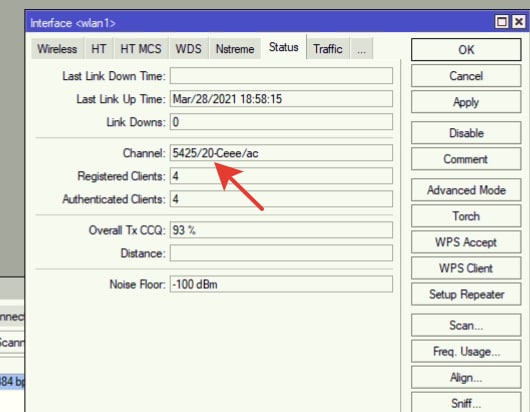Show more tabs via ellipsis tab

pyautogui.click(x=361, y=49)
